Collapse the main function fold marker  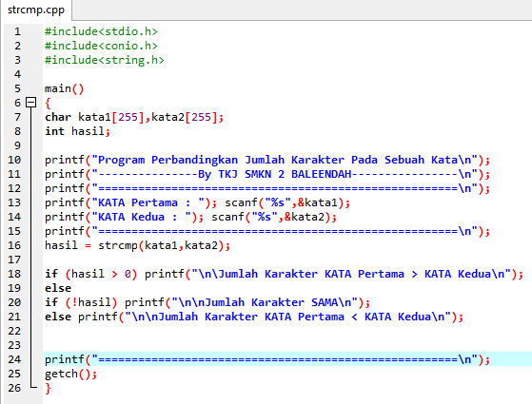tap(30, 103)
